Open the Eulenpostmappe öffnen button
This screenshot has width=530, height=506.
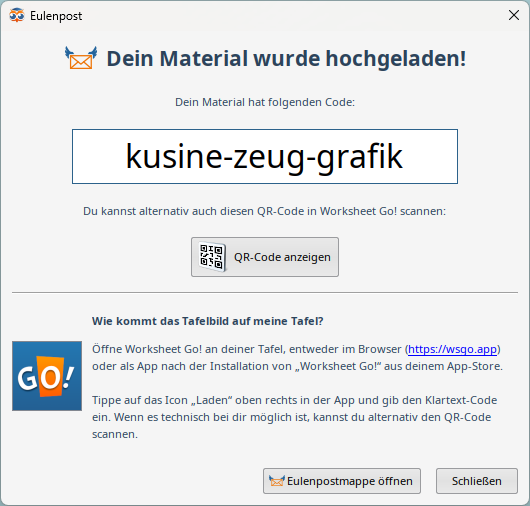tap(342, 481)
